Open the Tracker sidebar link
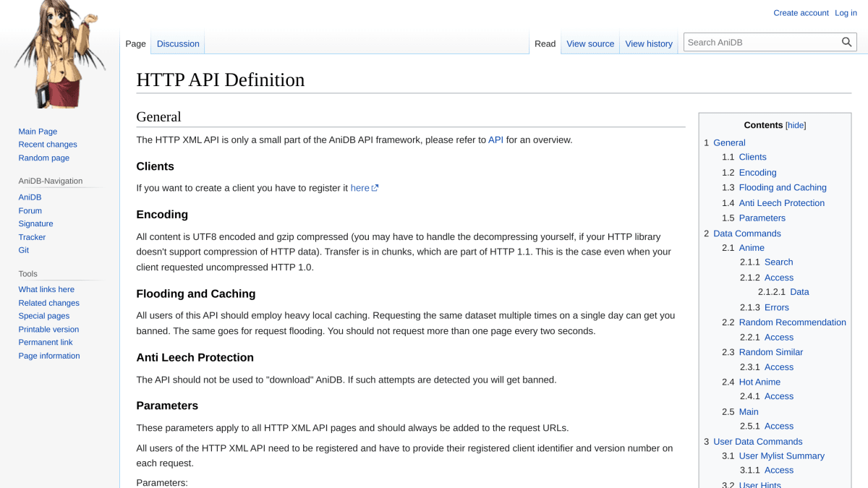This screenshot has height=488, width=868. (x=32, y=237)
